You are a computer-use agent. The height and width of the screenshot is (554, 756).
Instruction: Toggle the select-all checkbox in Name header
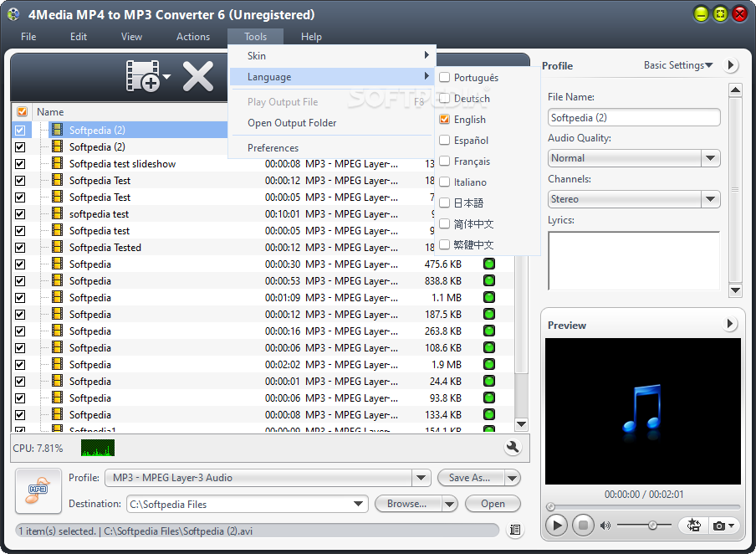tap(22, 111)
